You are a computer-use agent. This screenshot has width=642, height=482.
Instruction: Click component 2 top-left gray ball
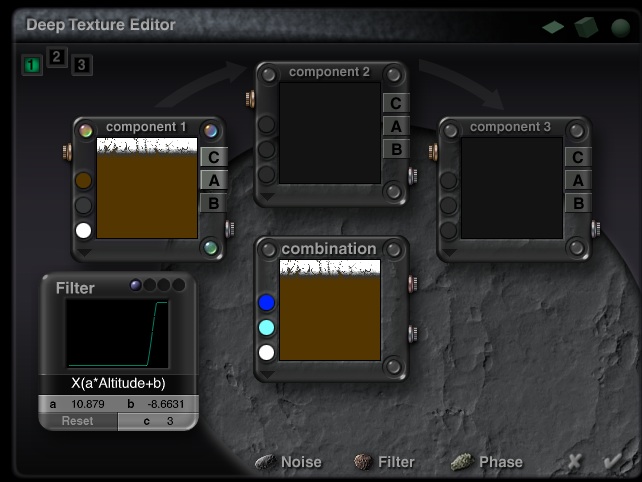pos(269,75)
